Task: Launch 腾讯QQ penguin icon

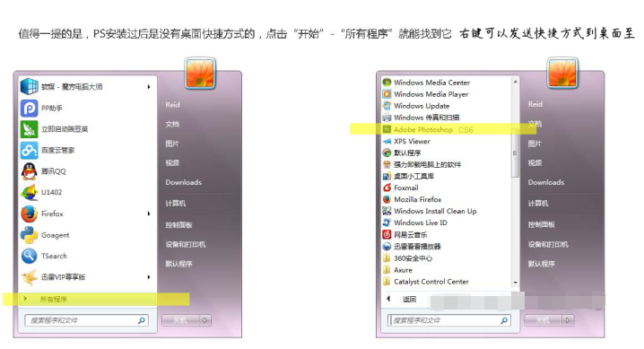Action: tap(30, 171)
